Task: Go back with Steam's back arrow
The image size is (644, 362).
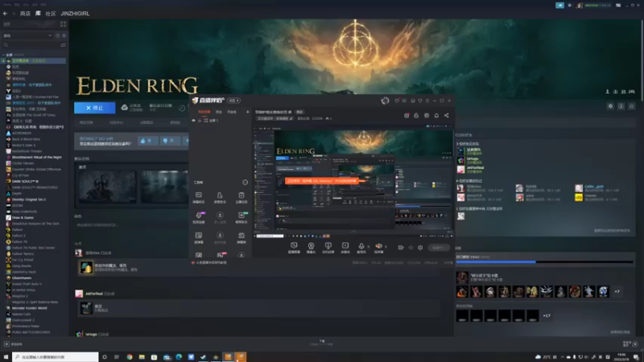Action: 6,14
